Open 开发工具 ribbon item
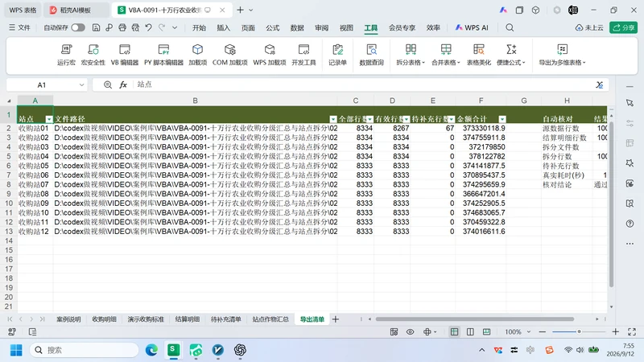Screen dimensions: 644x362 click(x=303, y=55)
